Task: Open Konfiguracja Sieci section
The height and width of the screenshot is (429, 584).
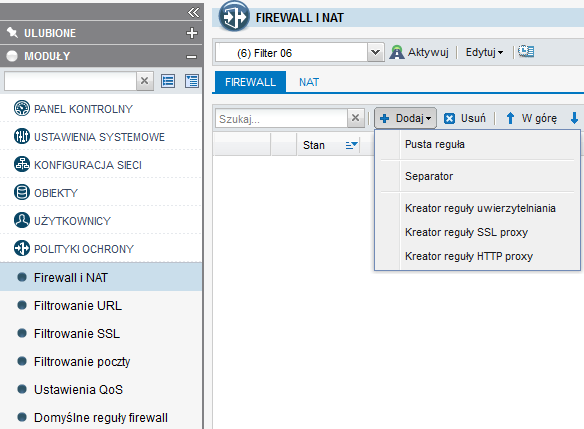Action: (x=88, y=165)
